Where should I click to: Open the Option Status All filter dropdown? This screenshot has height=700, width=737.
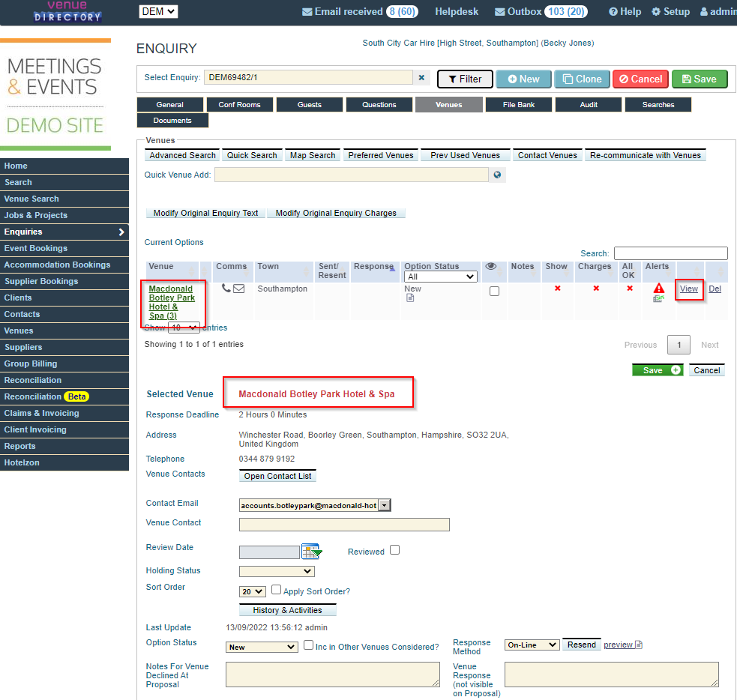440,277
